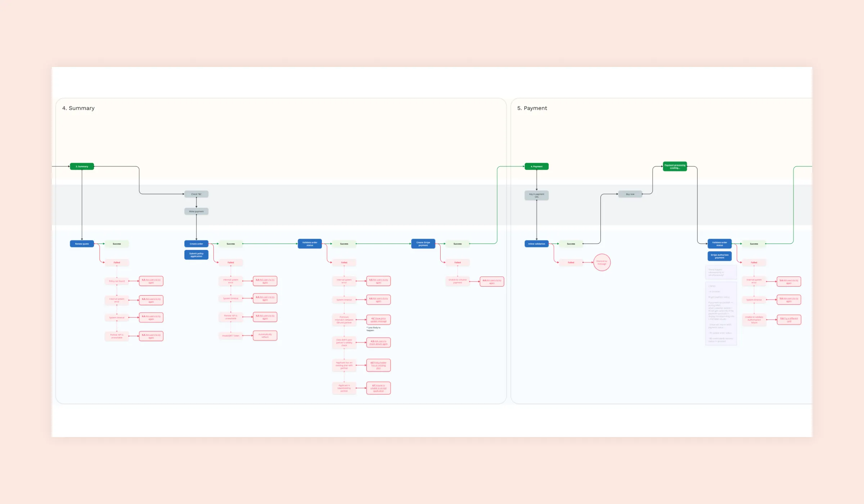Open '4.E Policy holder has an existing plan'
The width and height of the screenshot is (864, 504).
378,365
